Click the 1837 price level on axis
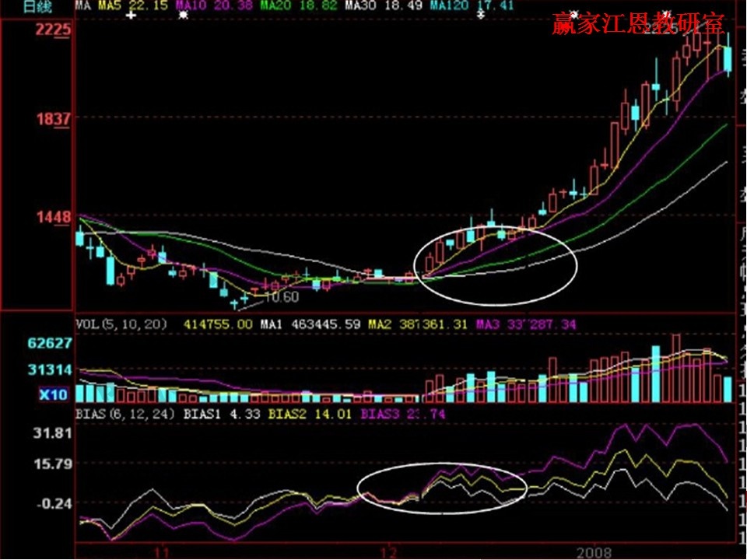 pyautogui.click(x=53, y=119)
